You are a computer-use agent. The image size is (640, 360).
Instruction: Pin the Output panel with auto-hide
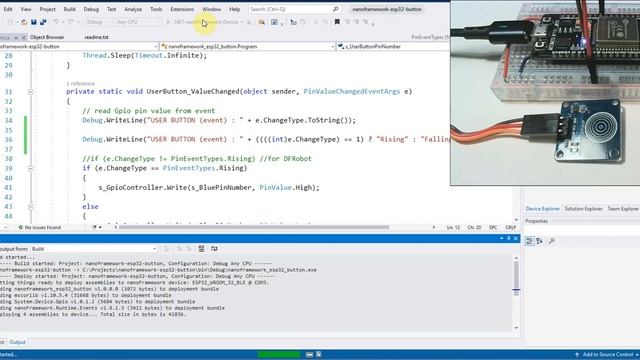509,238
